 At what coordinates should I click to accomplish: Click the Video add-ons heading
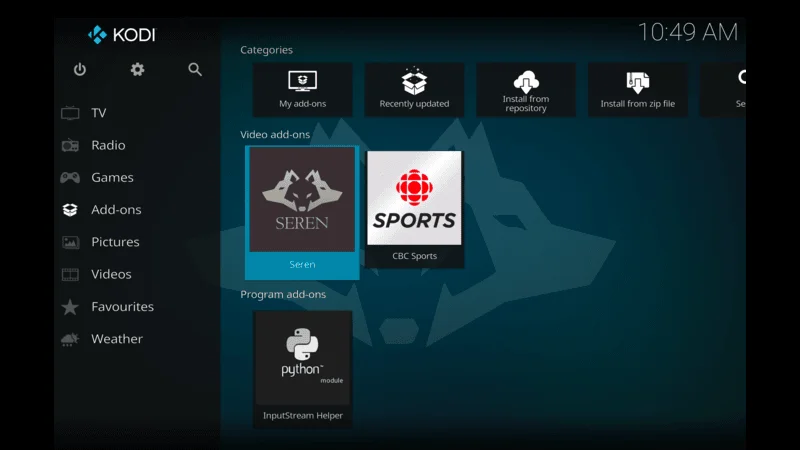point(275,135)
